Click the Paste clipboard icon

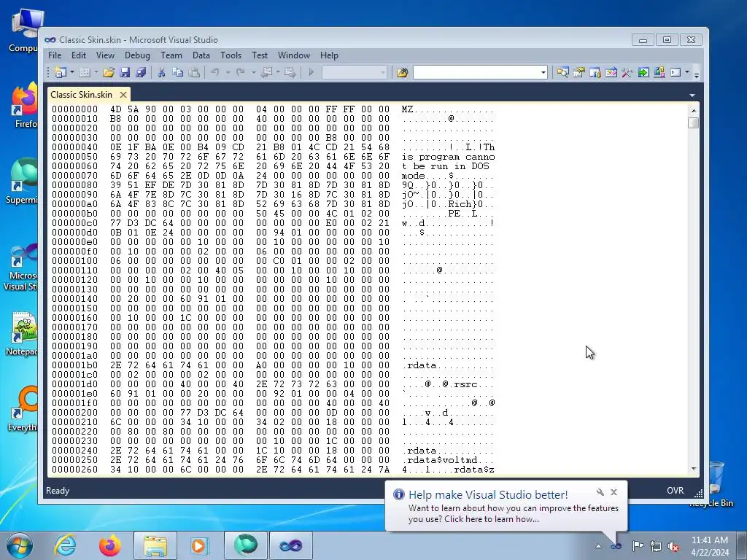(x=194, y=72)
